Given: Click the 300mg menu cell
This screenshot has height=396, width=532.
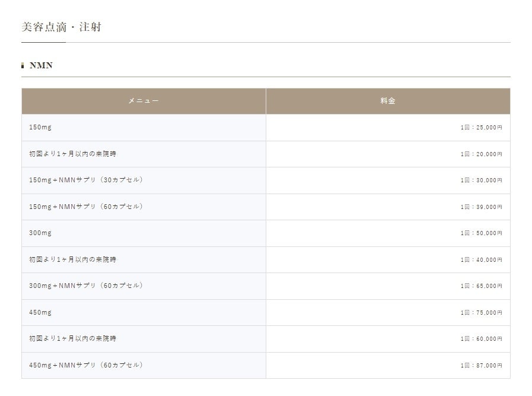Looking at the screenshot, I should [x=144, y=233].
